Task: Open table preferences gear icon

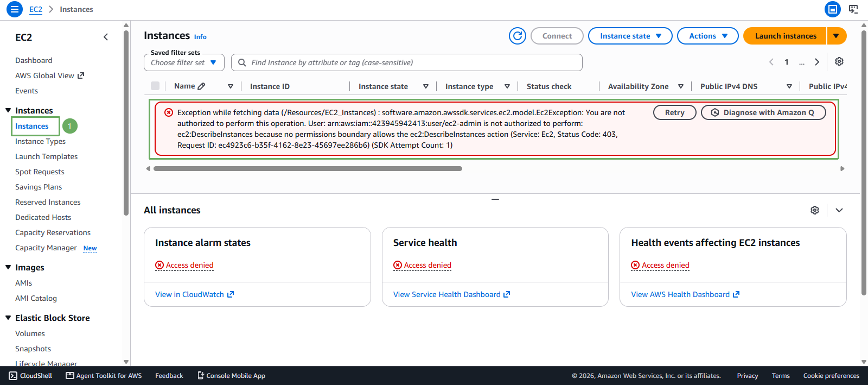Action: 839,61
